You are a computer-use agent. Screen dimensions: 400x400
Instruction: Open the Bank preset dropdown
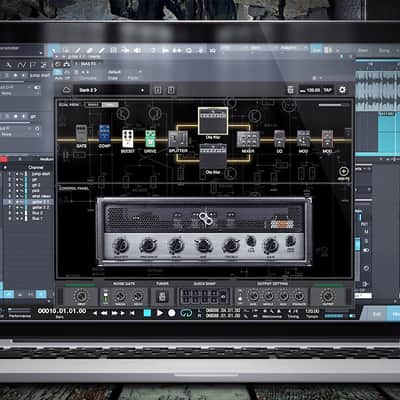[x=111, y=90]
